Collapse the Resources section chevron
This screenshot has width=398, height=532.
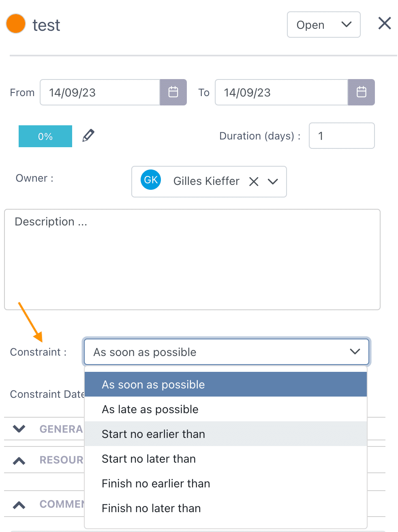[x=19, y=461]
